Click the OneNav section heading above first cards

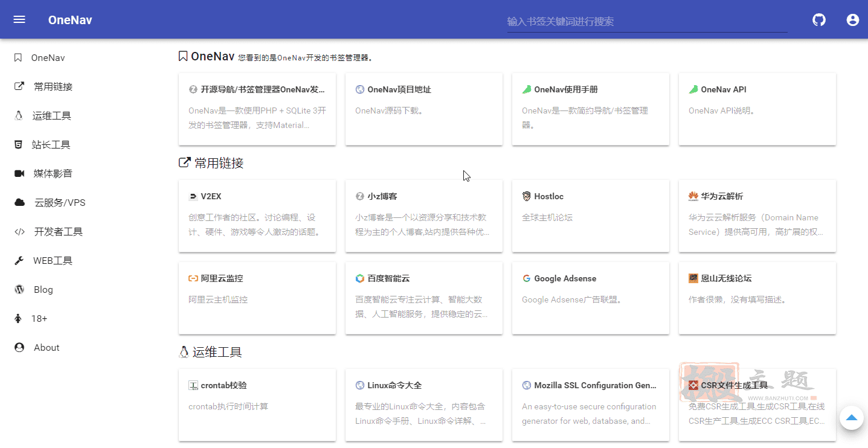(x=213, y=56)
